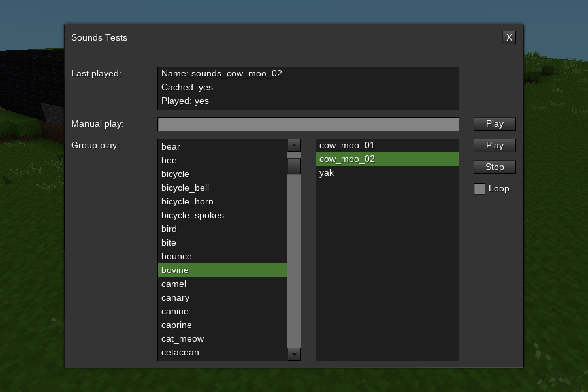Image resolution: width=588 pixels, height=392 pixels.
Task: Enable the Loop checkbox
Action: [480, 189]
